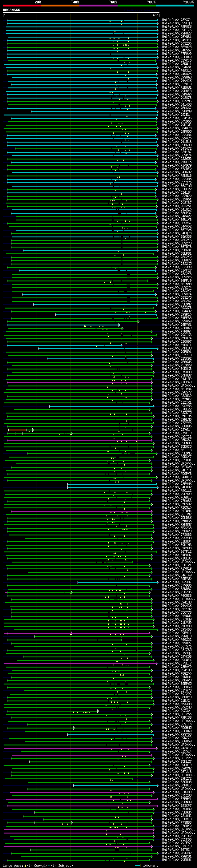The height and width of the screenshot is (868, 197).
Task: Click the red under-20% identity legend segment
Action: coord(22,6)
